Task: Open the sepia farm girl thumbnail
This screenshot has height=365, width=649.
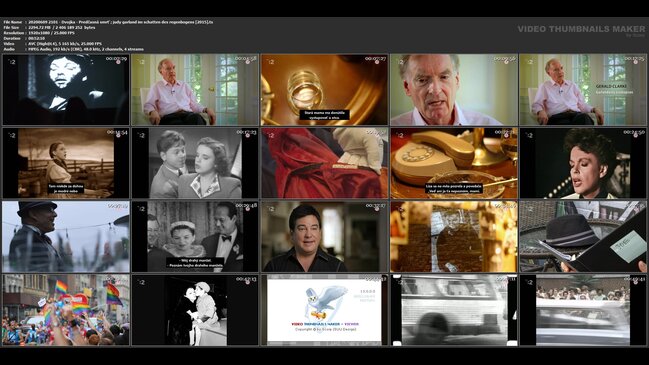Action: (66, 163)
